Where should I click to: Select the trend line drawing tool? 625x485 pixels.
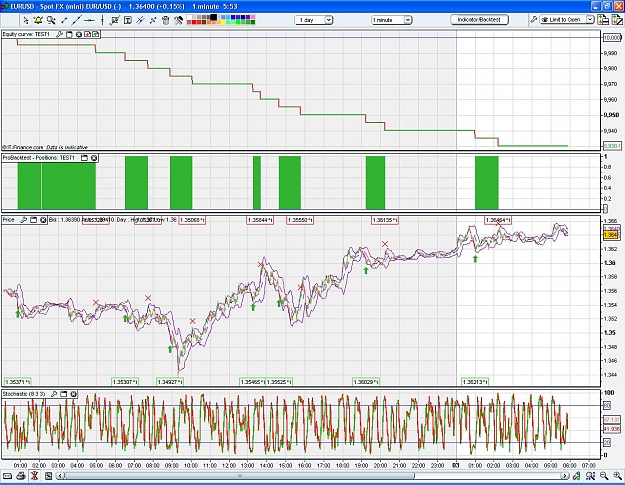[x=77, y=20]
